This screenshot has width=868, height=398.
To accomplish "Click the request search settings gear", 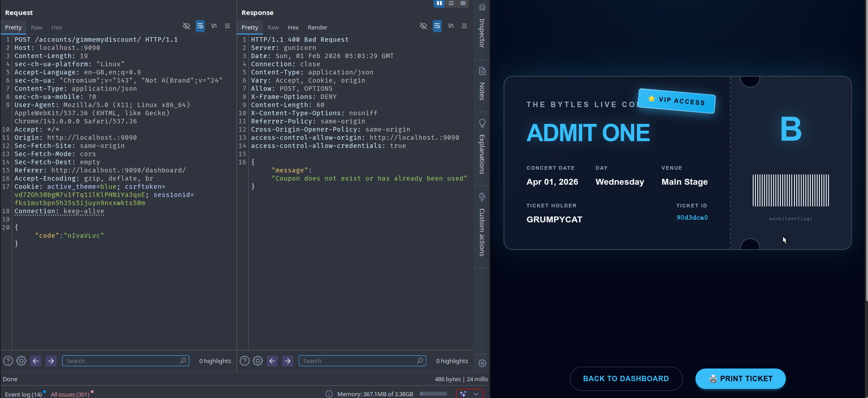I will click(x=21, y=361).
